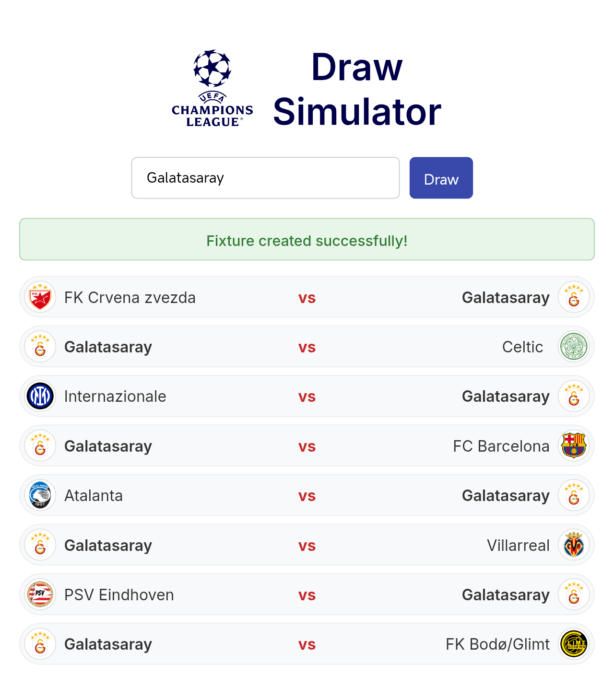Click the FK Bodø/Glimt team name
The height and width of the screenshot is (700, 614).
pos(497,644)
